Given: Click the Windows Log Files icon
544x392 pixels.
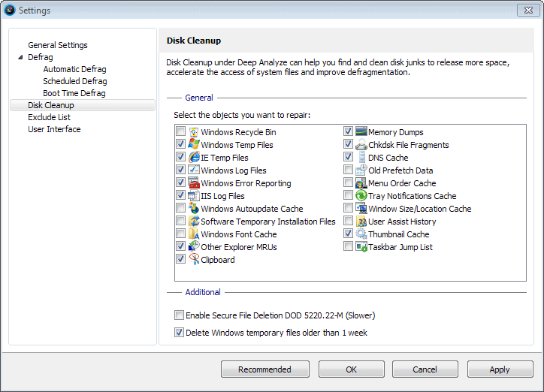Looking at the screenshot, I should [194, 170].
